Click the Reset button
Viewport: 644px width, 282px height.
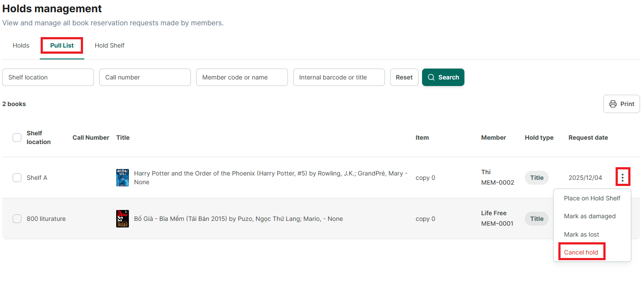(x=404, y=77)
